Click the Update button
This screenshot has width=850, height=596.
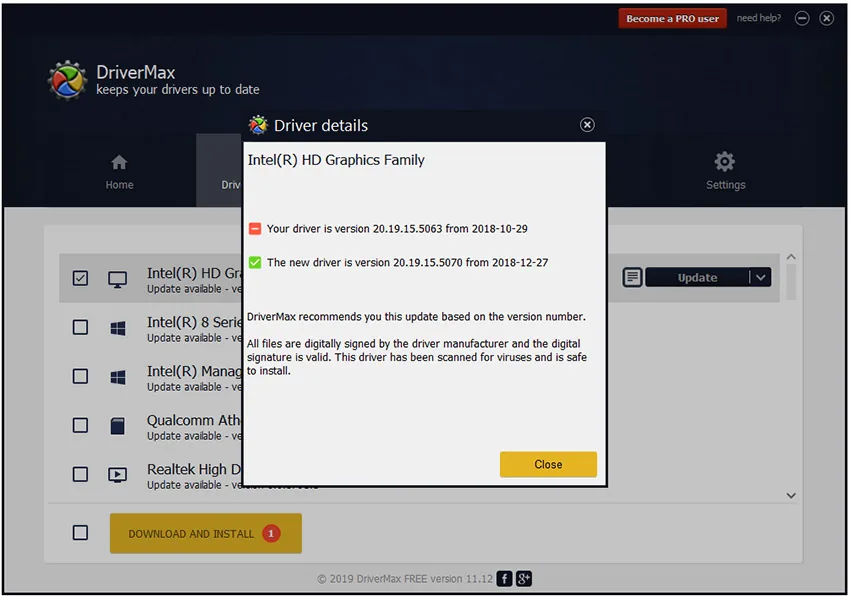click(x=697, y=278)
